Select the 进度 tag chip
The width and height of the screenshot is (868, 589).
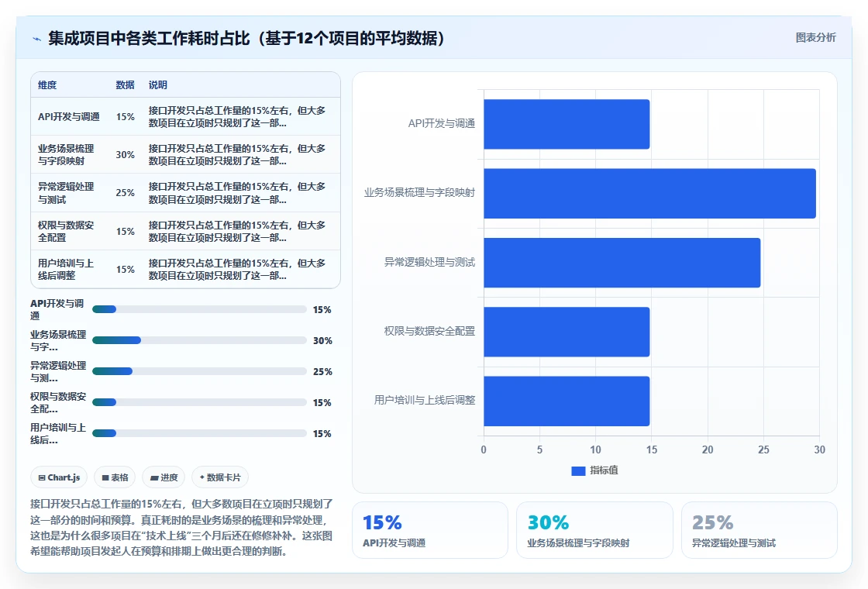coord(164,477)
